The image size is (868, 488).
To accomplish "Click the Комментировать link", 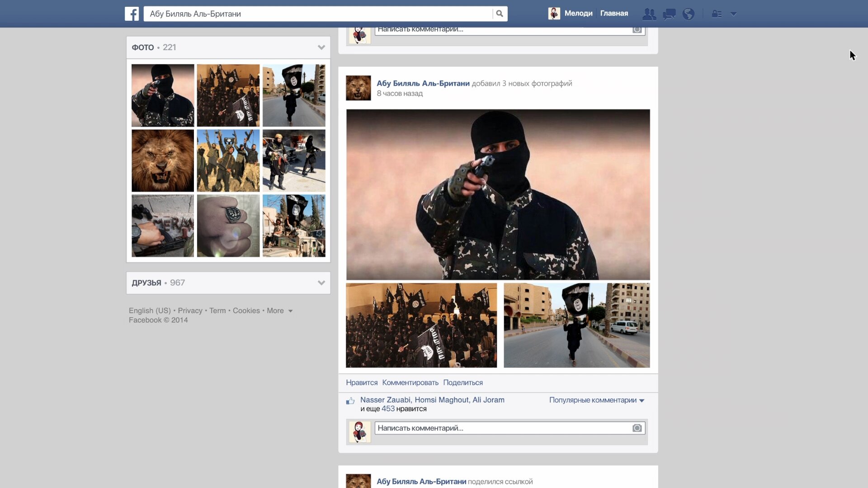I will click(x=410, y=383).
